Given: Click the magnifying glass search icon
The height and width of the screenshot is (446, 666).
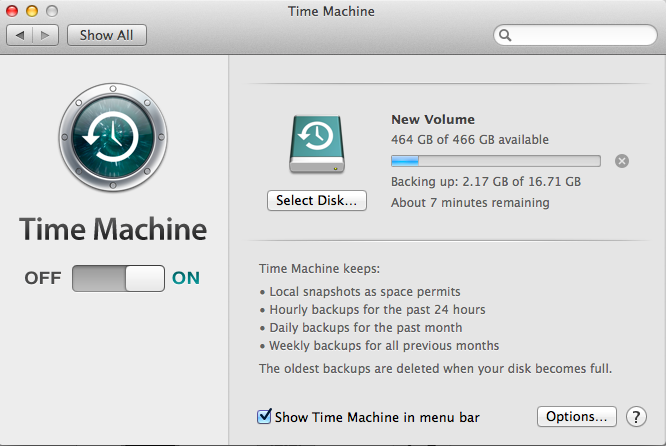Looking at the screenshot, I should point(505,35).
